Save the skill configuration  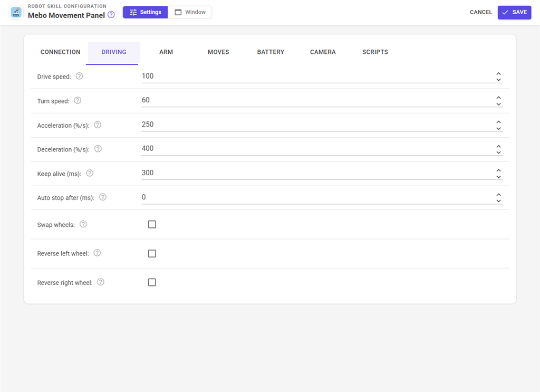tap(514, 13)
